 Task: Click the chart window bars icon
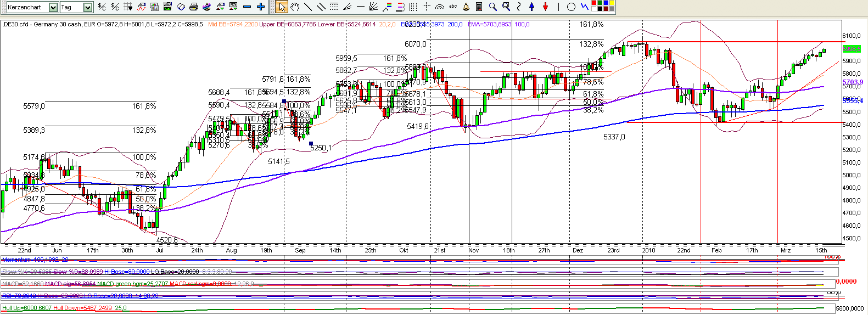155,7
